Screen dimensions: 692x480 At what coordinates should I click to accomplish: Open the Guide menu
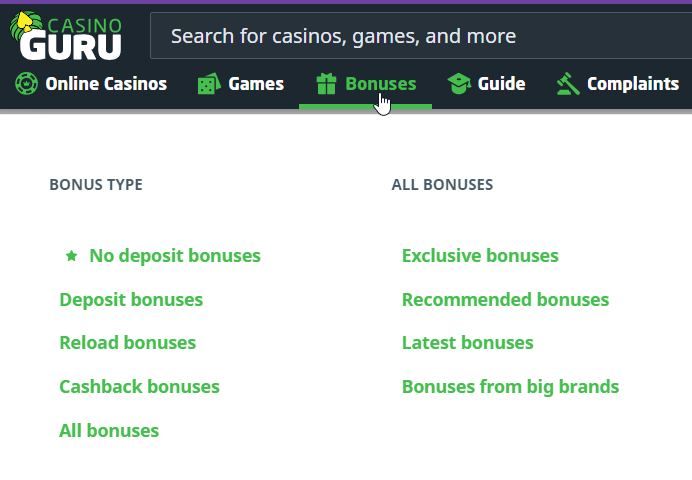(501, 84)
